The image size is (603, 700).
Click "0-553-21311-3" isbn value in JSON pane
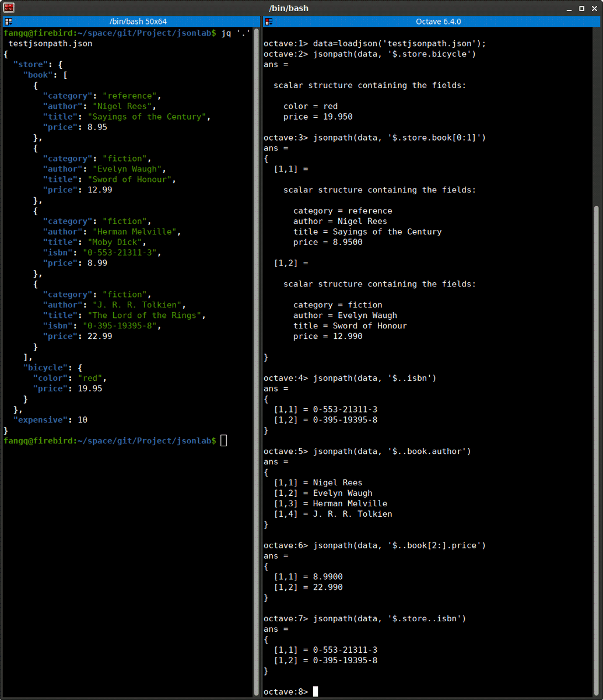click(x=120, y=253)
